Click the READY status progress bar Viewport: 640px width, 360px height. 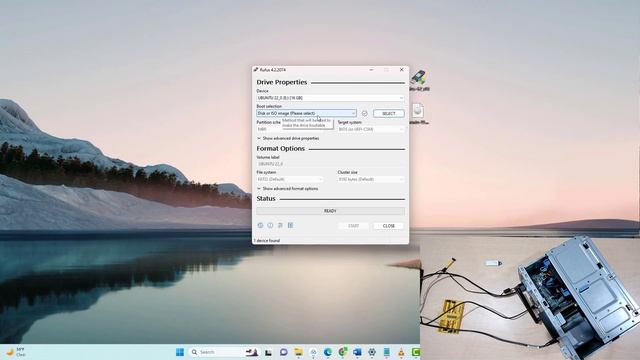[331, 211]
